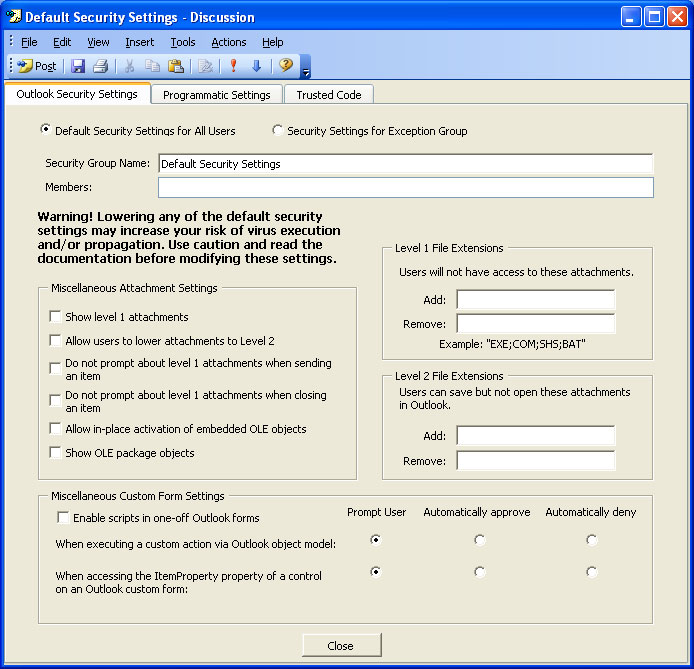This screenshot has width=694, height=669.
Task: Click the toolbar drag handle grip
Action: point(11,66)
